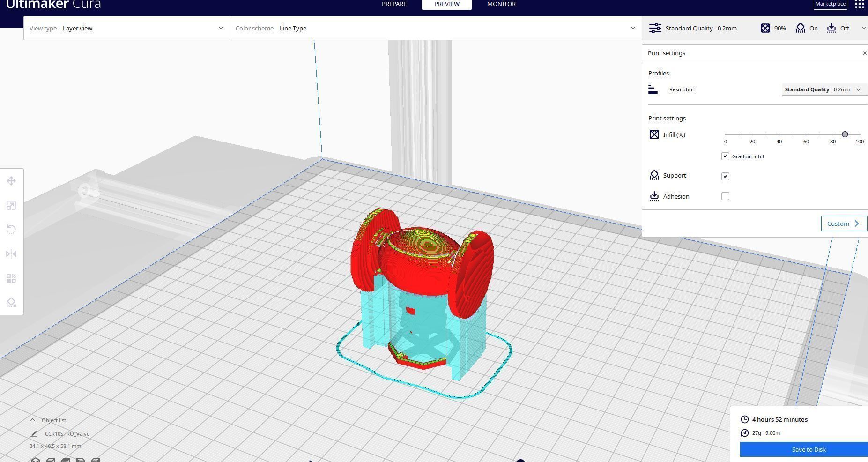868x462 pixels.
Task: Click the Infill pattern icon
Action: coord(654,135)
